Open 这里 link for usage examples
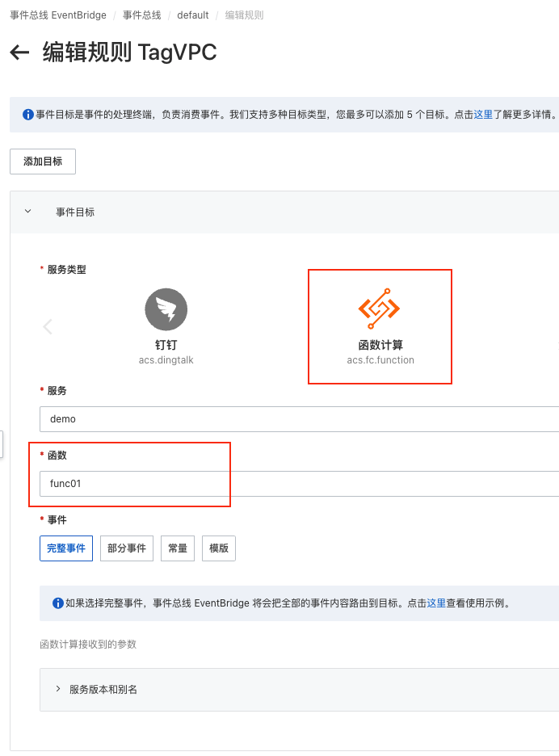The height and width of the screenshot is (756, 559). (x=436, y=603)
